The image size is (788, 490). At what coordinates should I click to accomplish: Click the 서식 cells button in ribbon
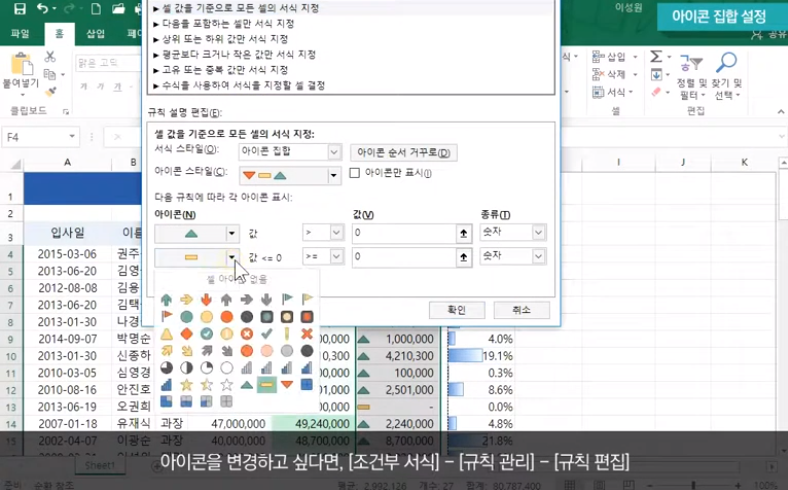[x=612, y=92]
